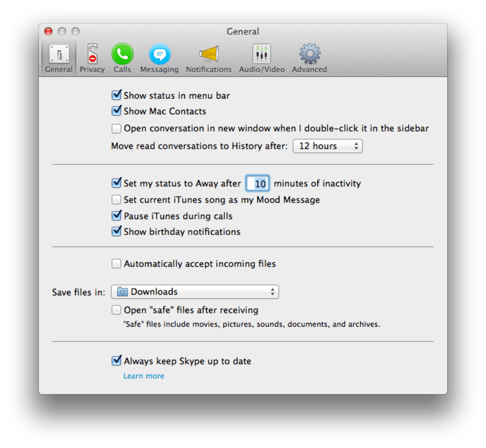Close the General preferences window
The height and width of the screenshot is (448, 486).
(x=48, y=31)
